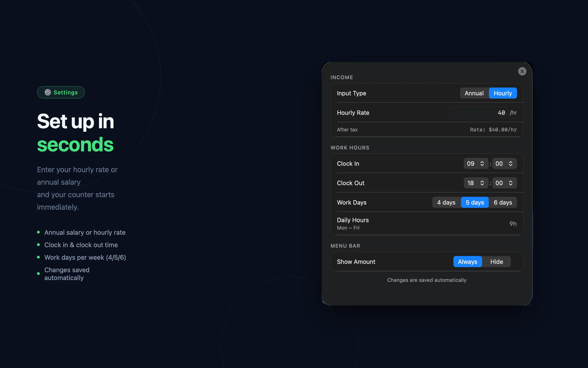Screen dimensions: 588x368
Task: Click the Settings badge label
Action: 66,92
